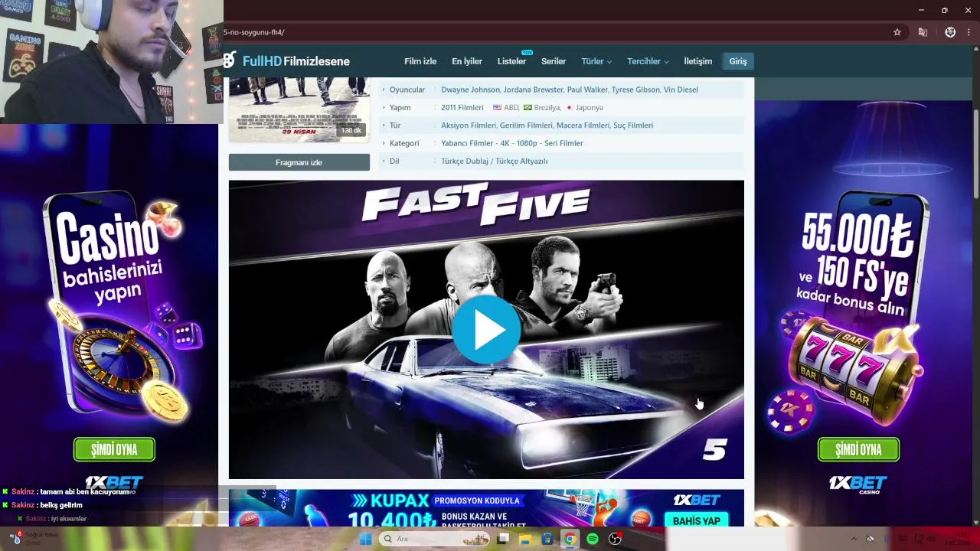Click ŞİMDİ OYNA on the 55.000₺ bonus ad
This screenshot has width=980, height=551.
[x=858, y=450]
